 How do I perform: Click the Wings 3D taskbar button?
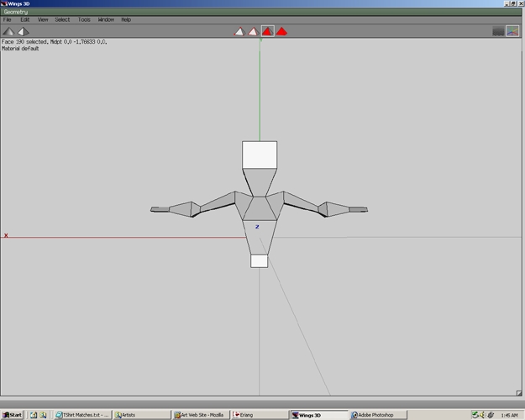pos(319,415)
